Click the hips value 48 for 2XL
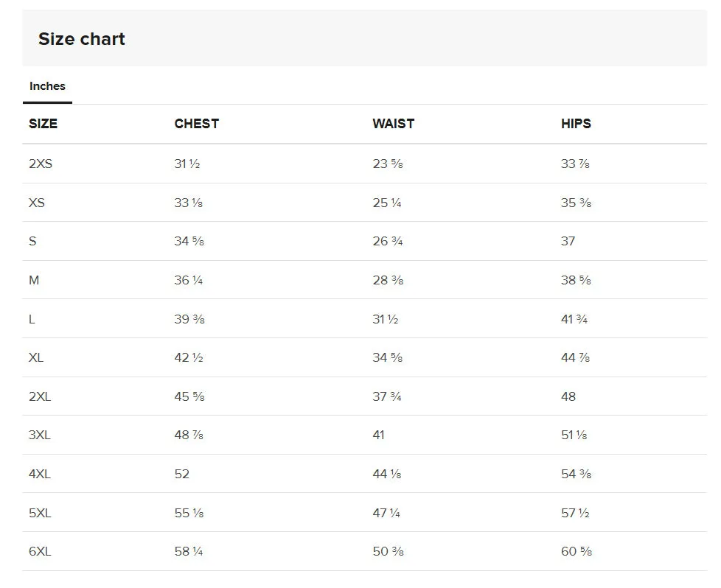Image resolution: width=721 pixels, height=588 pixels. point(568,396)
